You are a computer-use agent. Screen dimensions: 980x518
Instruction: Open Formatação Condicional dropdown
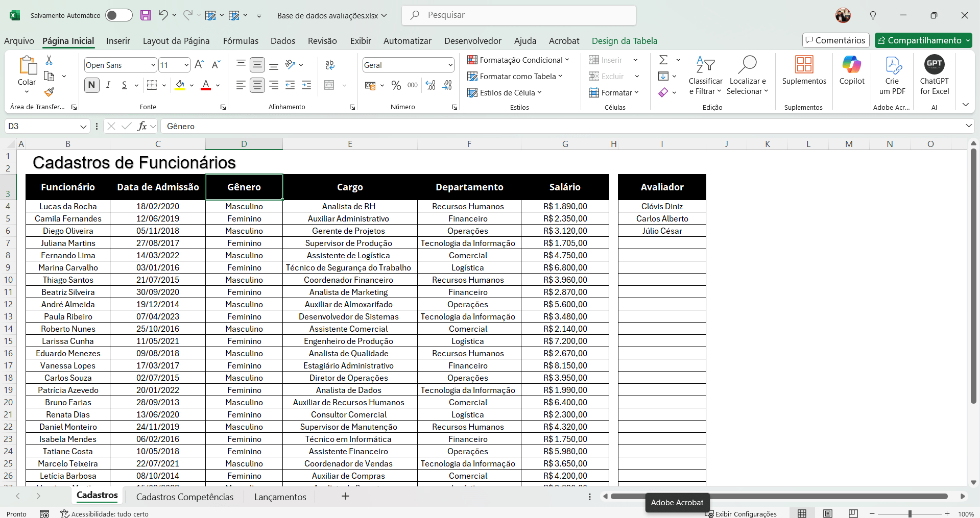point(518,60)
